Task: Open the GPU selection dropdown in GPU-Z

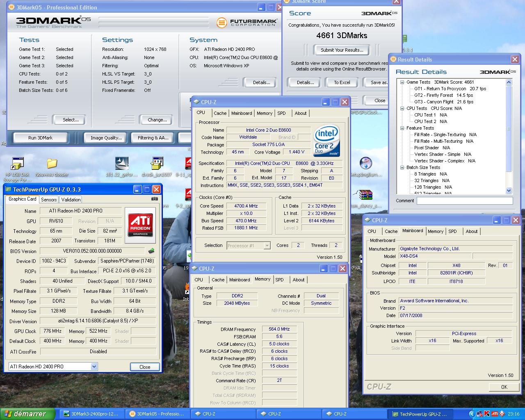Action: (94, 366)
